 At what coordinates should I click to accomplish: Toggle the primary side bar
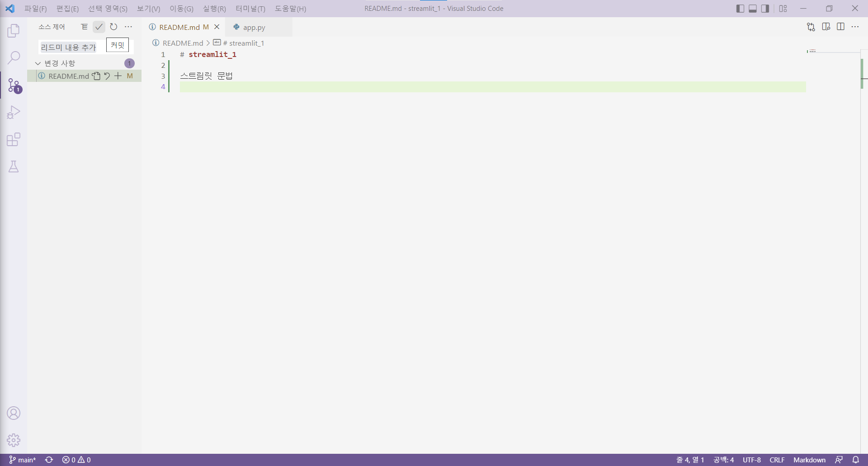tap(740, 9)
